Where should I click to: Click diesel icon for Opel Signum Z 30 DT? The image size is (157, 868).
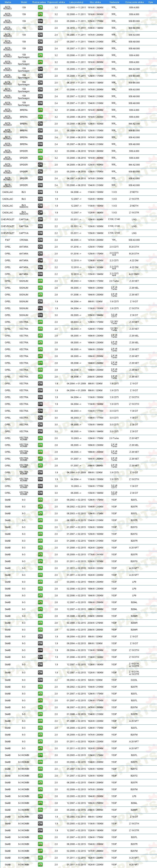(x=40, y=315)
